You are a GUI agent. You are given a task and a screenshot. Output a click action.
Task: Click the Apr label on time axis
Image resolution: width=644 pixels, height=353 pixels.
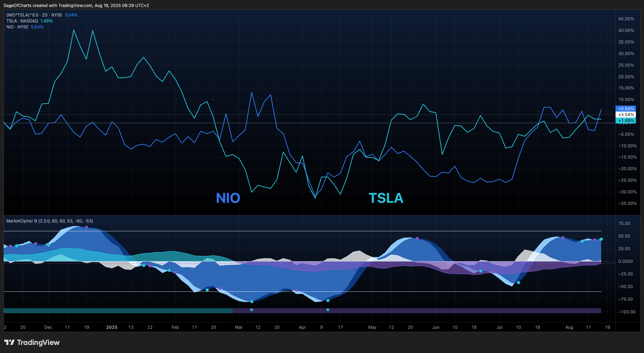coord(302,327)
